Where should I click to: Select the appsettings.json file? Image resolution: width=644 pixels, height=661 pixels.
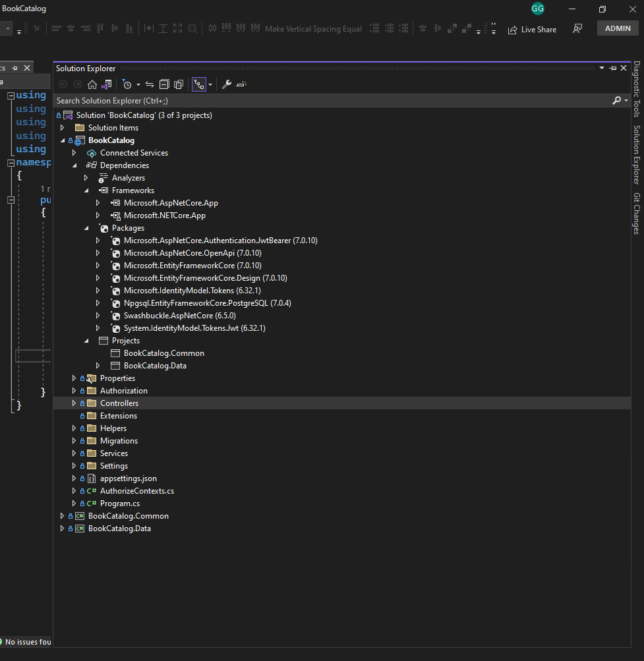[x=129, y=478]
